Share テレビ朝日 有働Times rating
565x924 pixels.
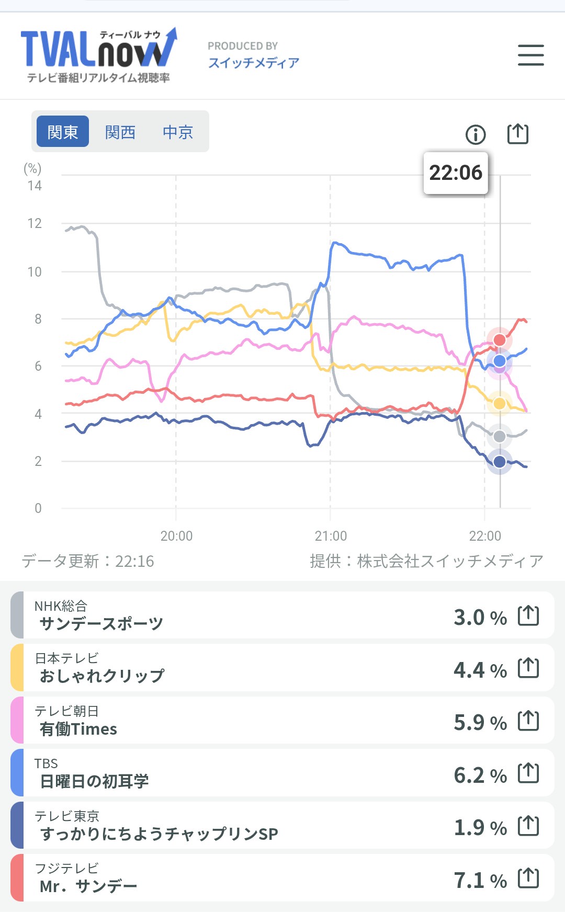tap(528, 721)
